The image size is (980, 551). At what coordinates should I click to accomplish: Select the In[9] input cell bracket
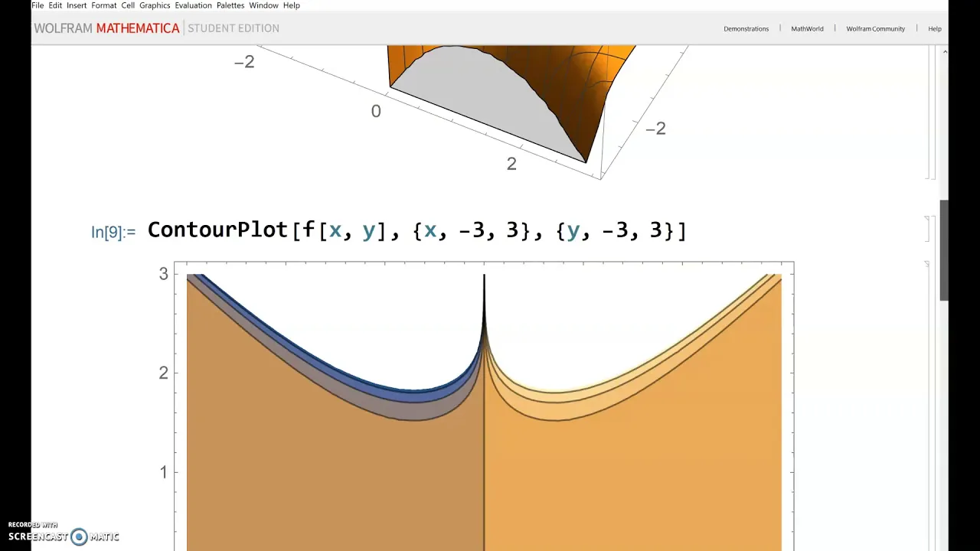[x=927, y=230]
